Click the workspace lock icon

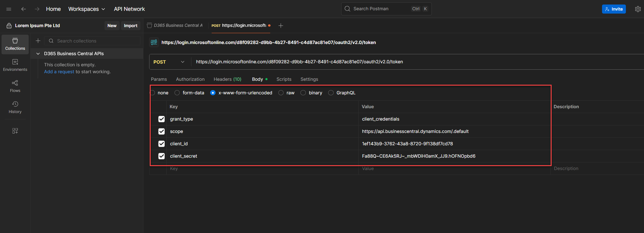coord(9,26)
